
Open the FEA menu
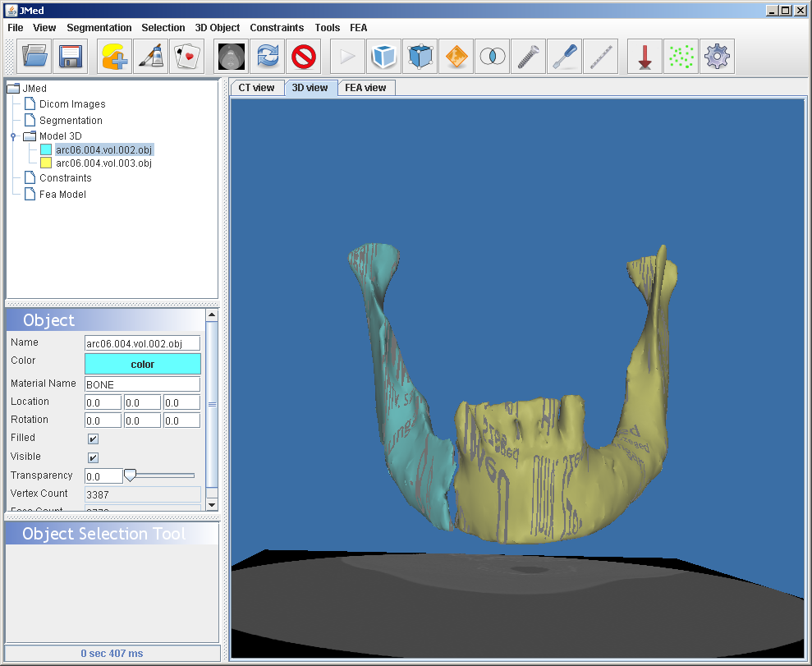358,28
